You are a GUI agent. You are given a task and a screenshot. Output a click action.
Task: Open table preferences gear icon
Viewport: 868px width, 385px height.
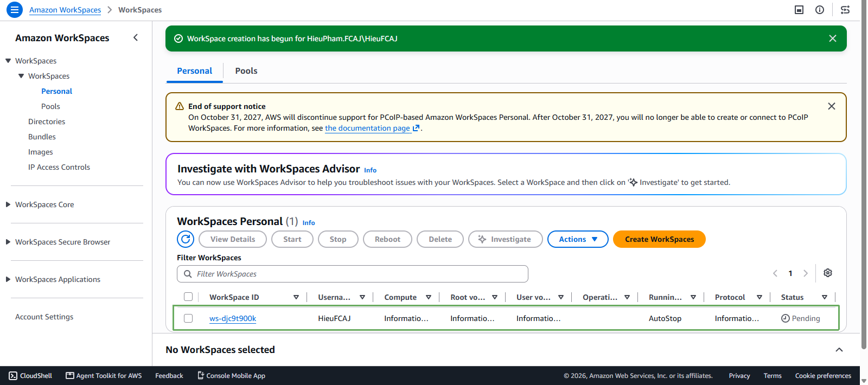tap(828, 273)
